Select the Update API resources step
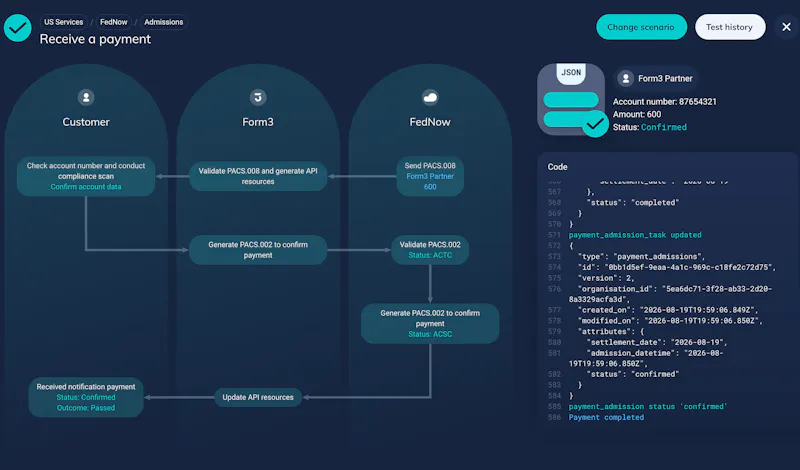This screenshot has width=800, height=470. [x=258, y=397]
